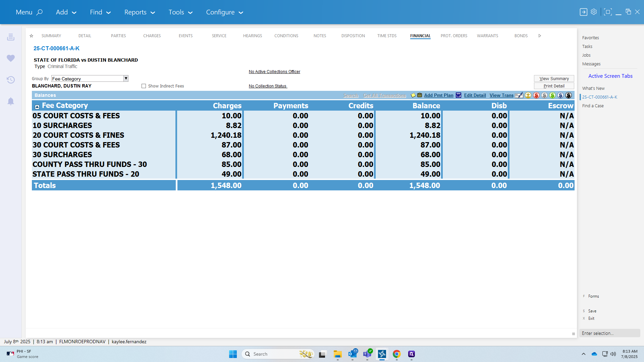Click Exit in right panel

pos(591,318)
